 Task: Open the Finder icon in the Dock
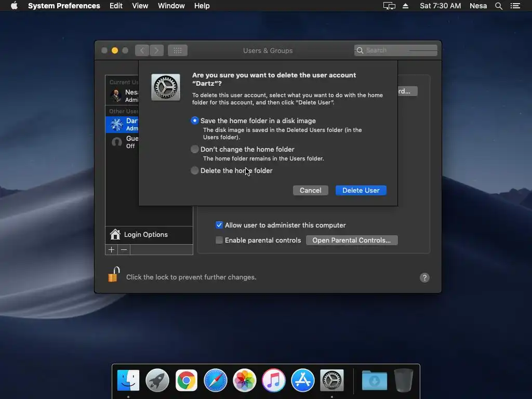click(x=128, y=380)
